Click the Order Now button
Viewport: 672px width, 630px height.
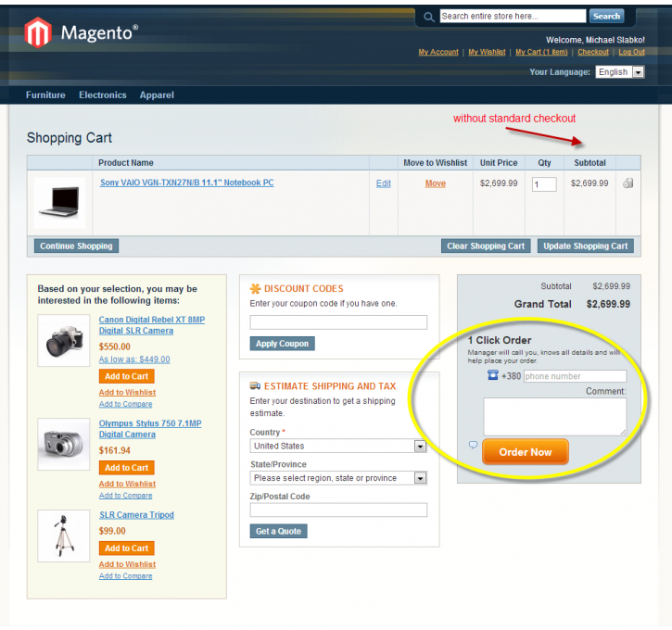[x=526, y=452]
